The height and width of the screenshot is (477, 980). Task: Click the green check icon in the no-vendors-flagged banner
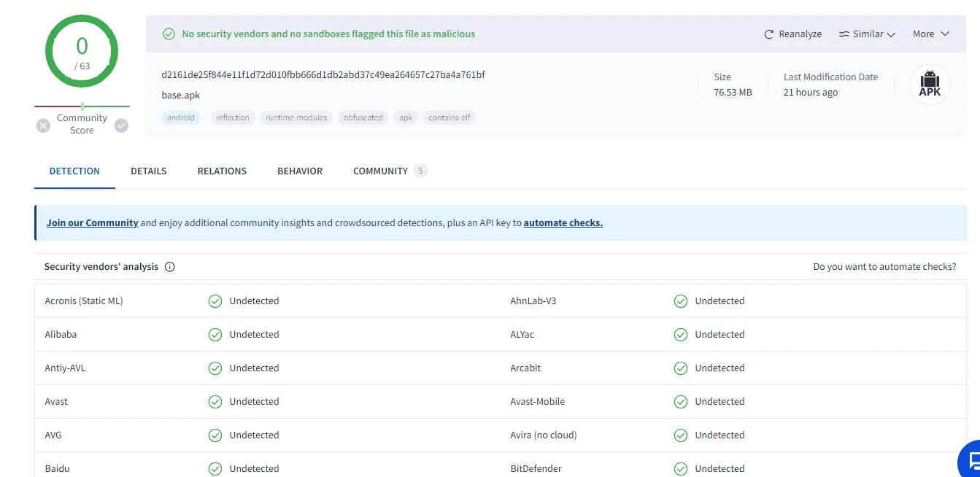[169, 34]
